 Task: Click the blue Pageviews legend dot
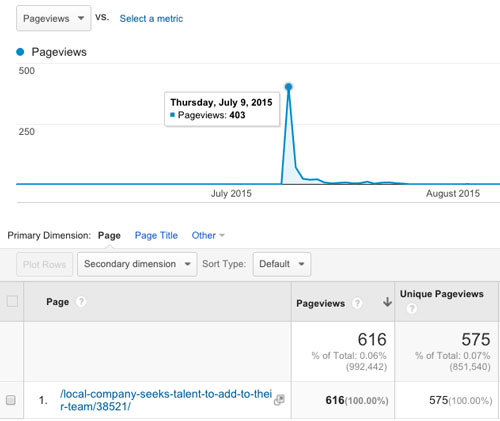tap(20, 52)
